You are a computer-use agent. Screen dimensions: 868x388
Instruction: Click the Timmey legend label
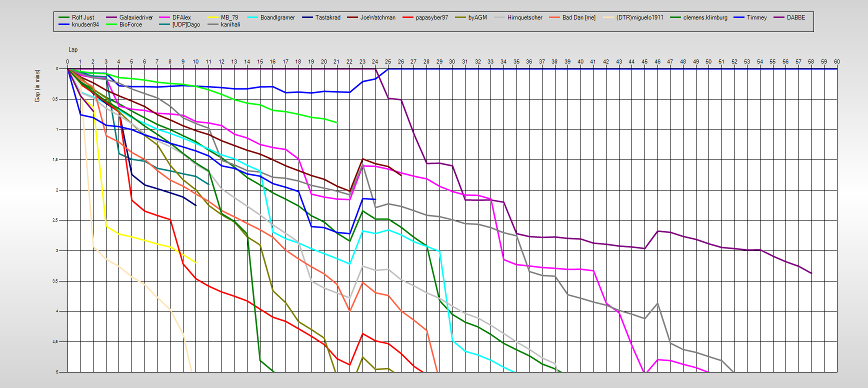[756, 17]
